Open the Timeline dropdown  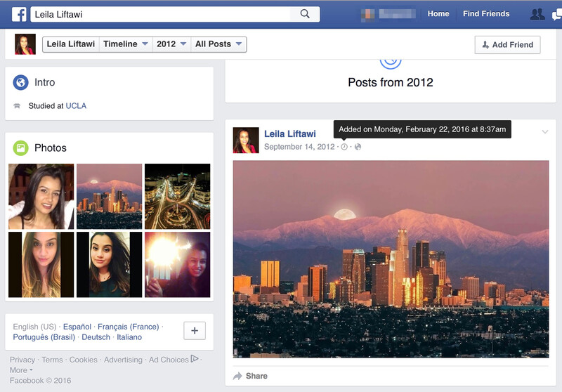point(126,44)
